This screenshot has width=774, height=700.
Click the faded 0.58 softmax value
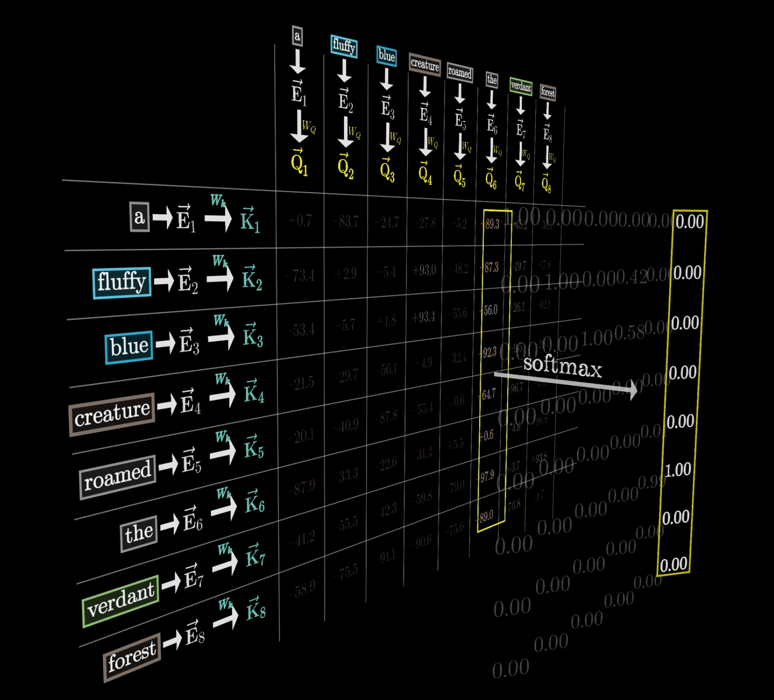[x=631, y=332]
